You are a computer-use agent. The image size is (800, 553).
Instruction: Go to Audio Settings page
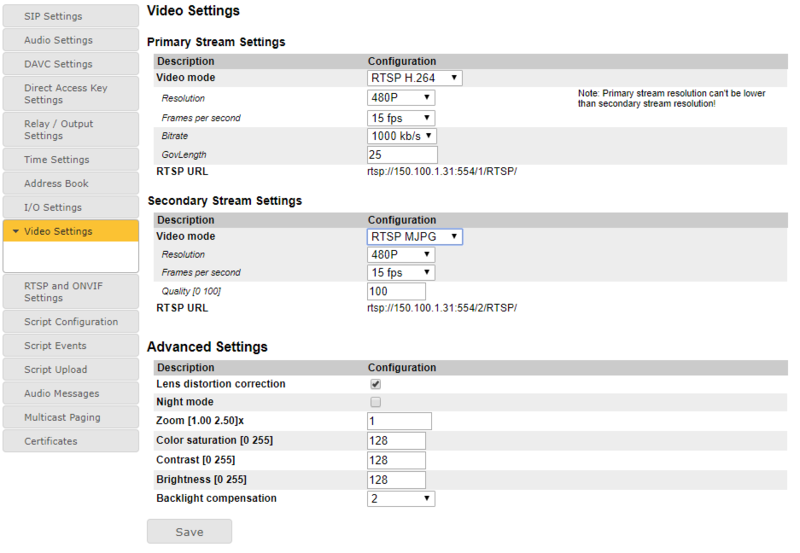[70, 41]
